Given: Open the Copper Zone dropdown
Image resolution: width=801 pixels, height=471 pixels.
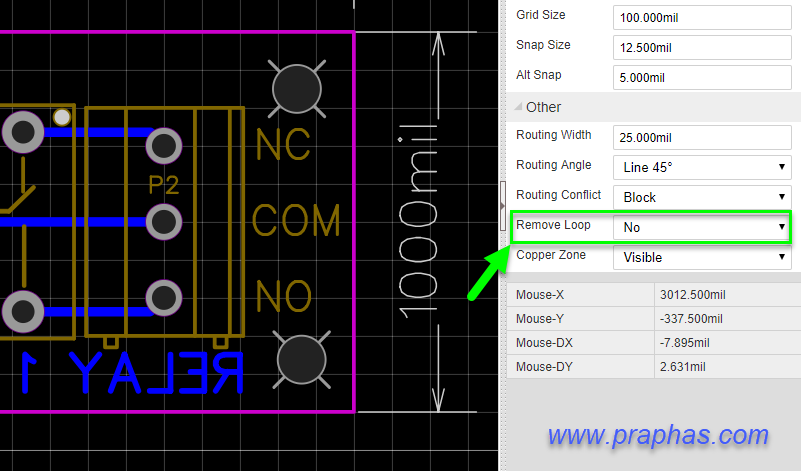Looking at the screenshot, I should pos(702,257).
